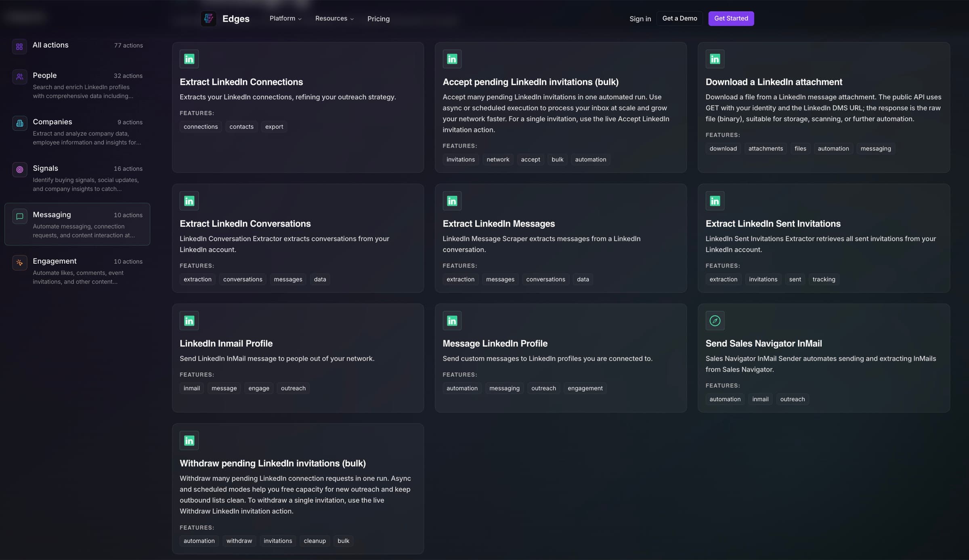The image size is (969, 560).
Task: Click the Get a Demo button
Action: pos(680,19)
